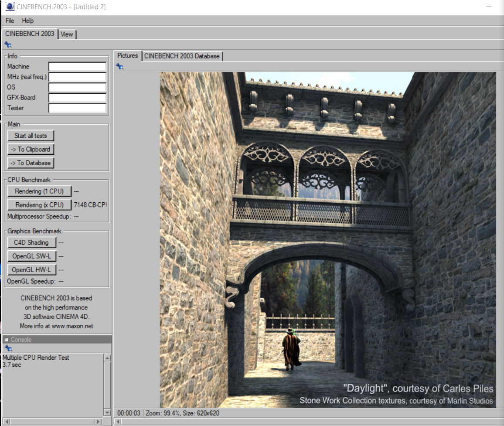Click the OS input field
Image resolution: width=504 pixels, height=426 pixels.
tap(77, 87)
